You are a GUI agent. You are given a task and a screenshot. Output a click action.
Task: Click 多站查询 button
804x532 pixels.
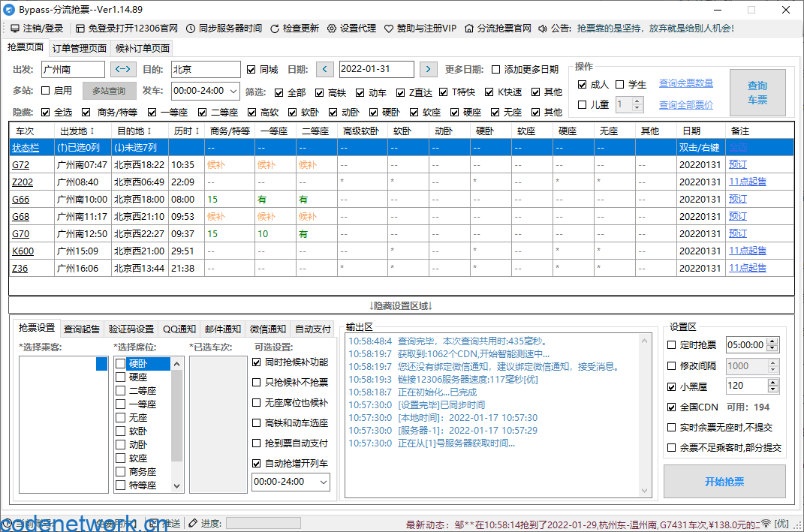pyautogui.click(x=109, y=91)
